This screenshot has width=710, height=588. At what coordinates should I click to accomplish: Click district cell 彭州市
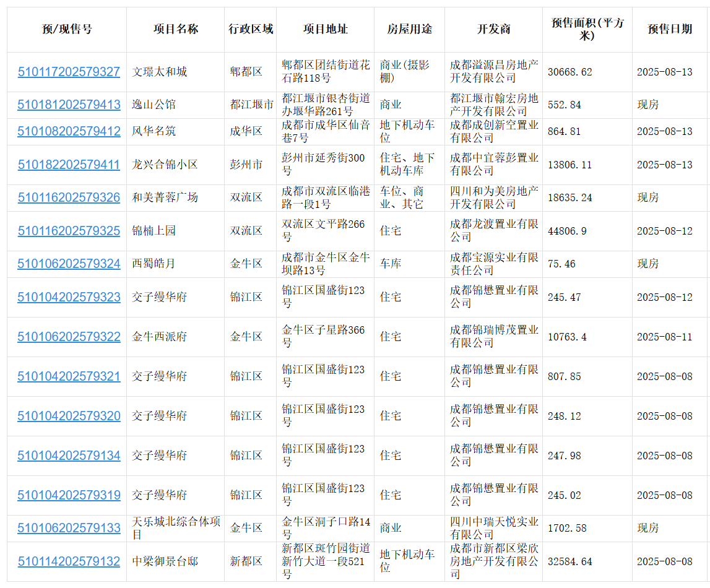point(246,165)
